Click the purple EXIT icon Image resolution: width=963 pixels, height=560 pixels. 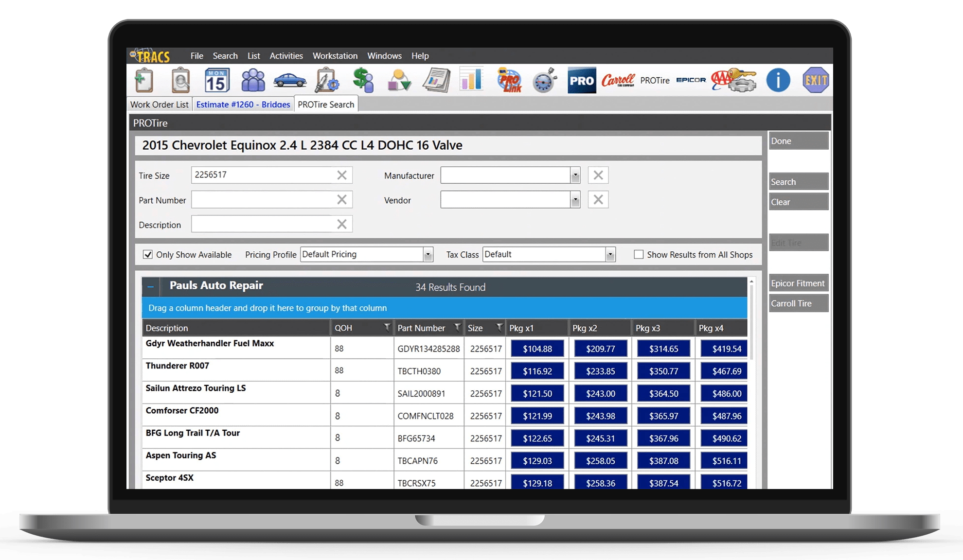tap(816, 80)
